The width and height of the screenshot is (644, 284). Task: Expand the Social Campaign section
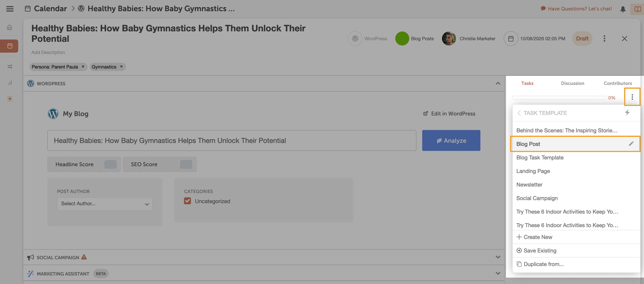click(x=498, y=257)
